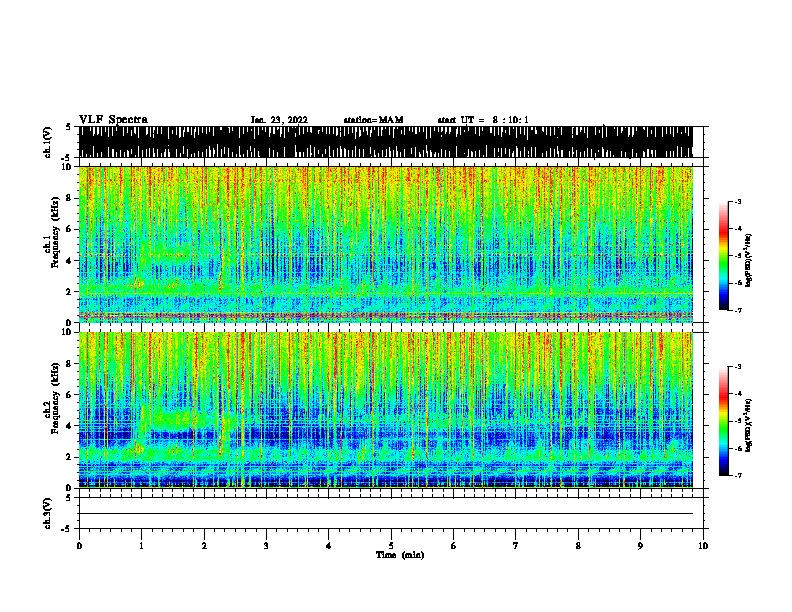Select the "Jan. 23, 2022" date text
Viewport: 792px width, 612px height.
coord(279,120)
